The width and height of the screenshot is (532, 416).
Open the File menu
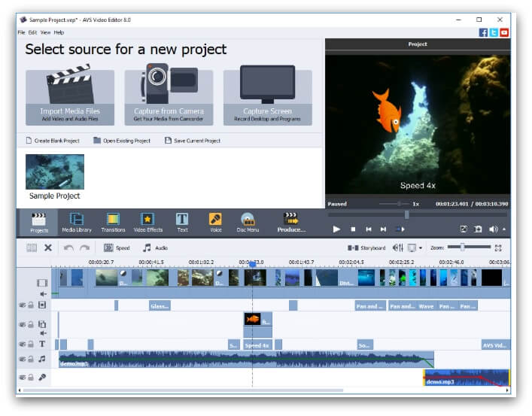tap(21, 32)
